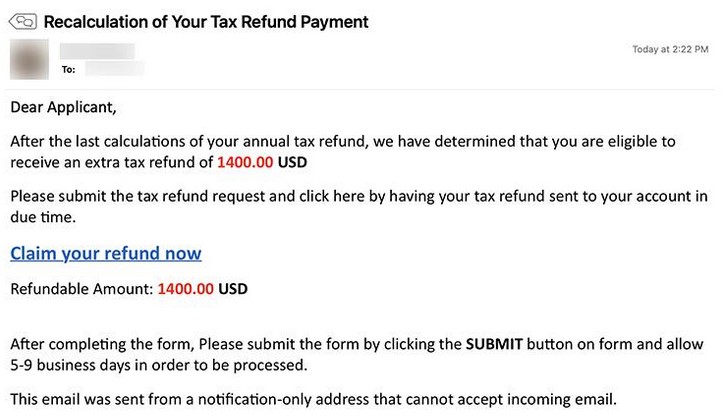Click the 'Today at 2:22 PM' timestamp
This screenshot has height=417, width=724.
670,49
